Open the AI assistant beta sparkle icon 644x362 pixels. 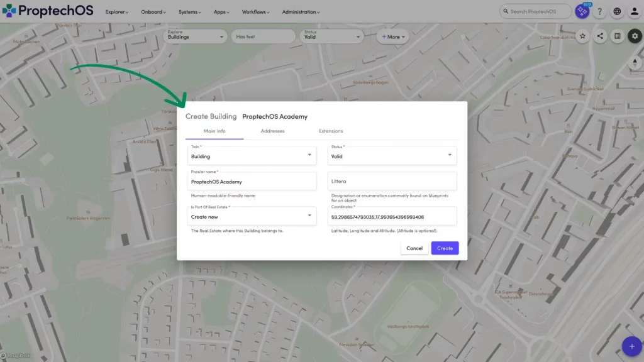582,11
